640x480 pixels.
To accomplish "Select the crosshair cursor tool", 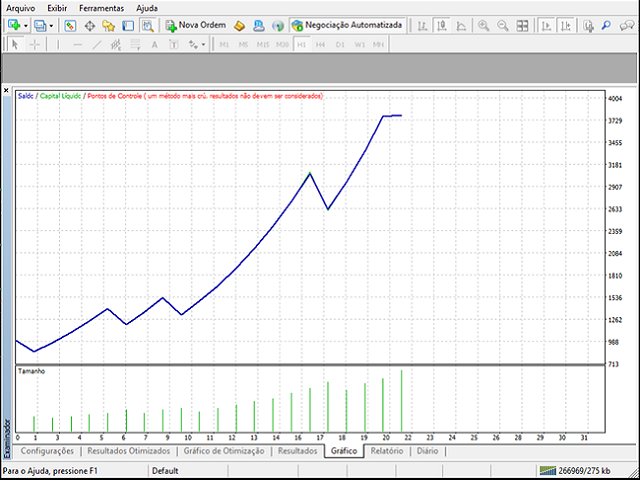I will [x=34, y=44].
